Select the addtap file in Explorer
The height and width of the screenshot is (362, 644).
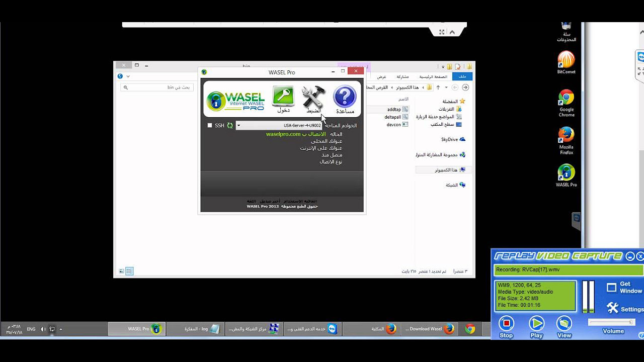(x=397, y=109)
